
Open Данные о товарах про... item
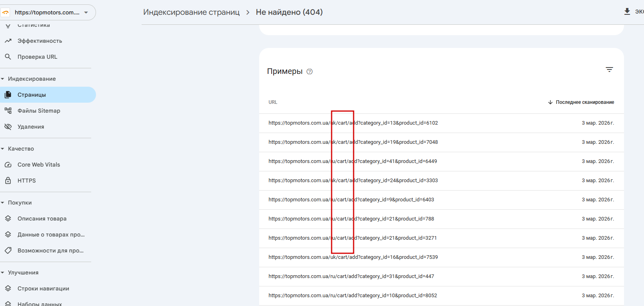click(x=47, y=234)
